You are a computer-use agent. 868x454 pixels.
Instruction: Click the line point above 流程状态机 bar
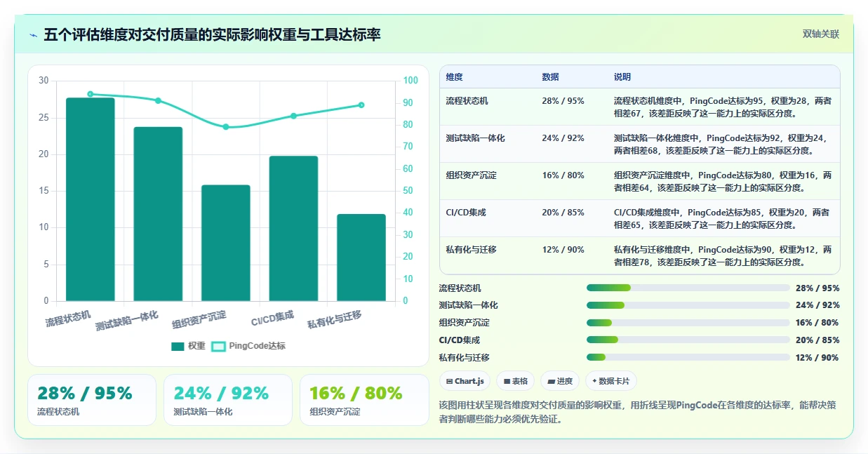tap(91, 94)
